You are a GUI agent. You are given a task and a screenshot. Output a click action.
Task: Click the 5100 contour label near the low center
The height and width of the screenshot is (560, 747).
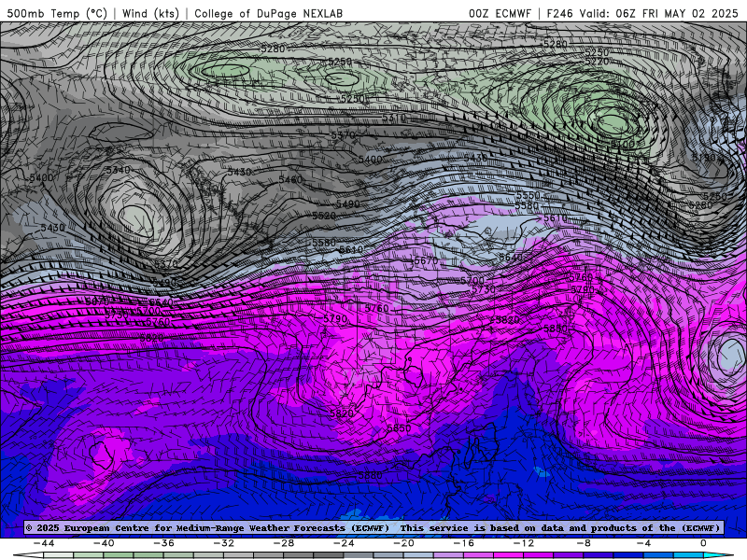pyautogui.click(x=623, y=144)
